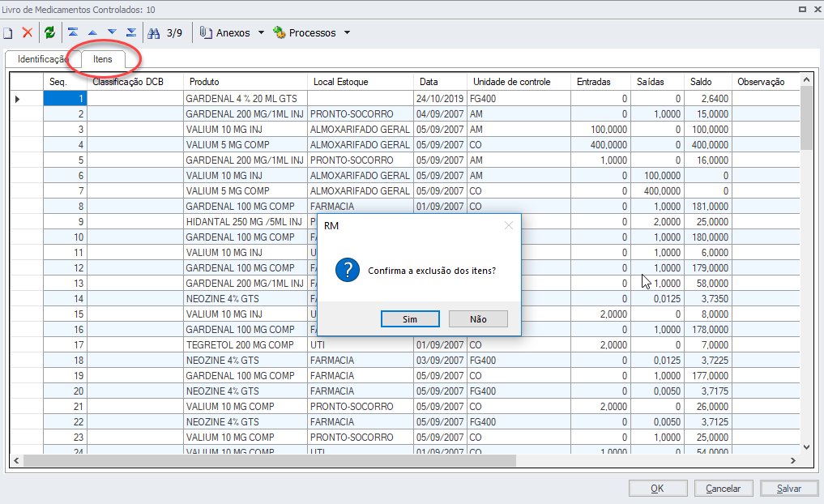
Task: Click the Seq. column header
Action: 64,82
